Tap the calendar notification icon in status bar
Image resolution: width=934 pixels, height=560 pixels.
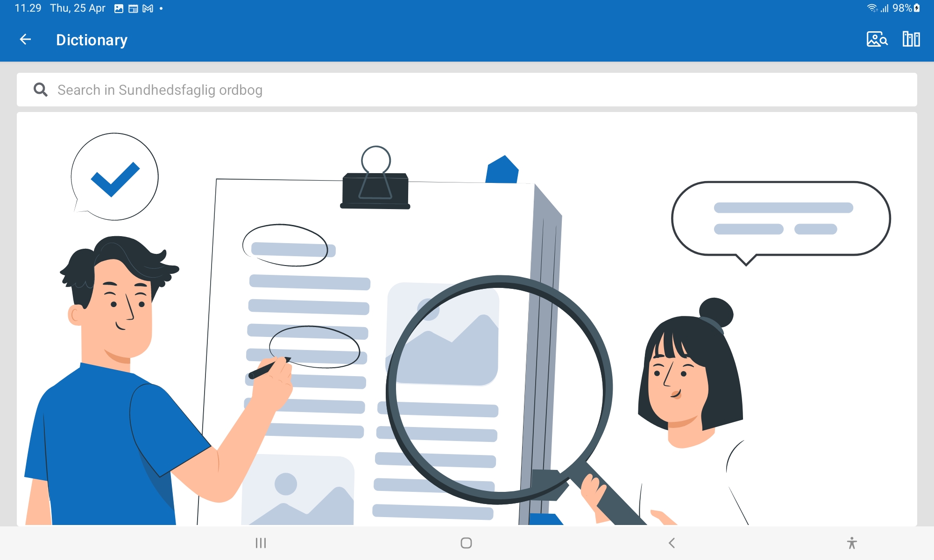(x=133, y=8)
